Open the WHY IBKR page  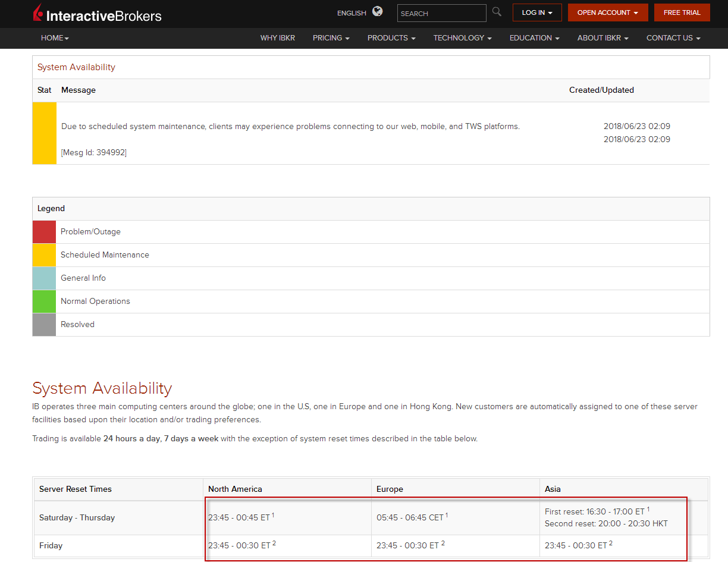[278, 38]
